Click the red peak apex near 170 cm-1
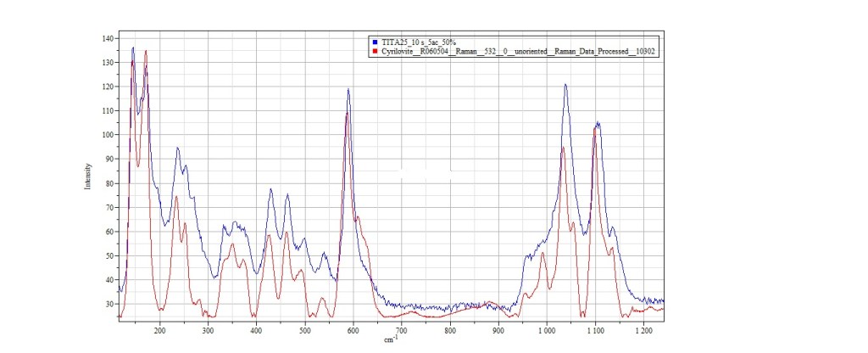This screenshot has height=353, width=868. pos(146,51)
